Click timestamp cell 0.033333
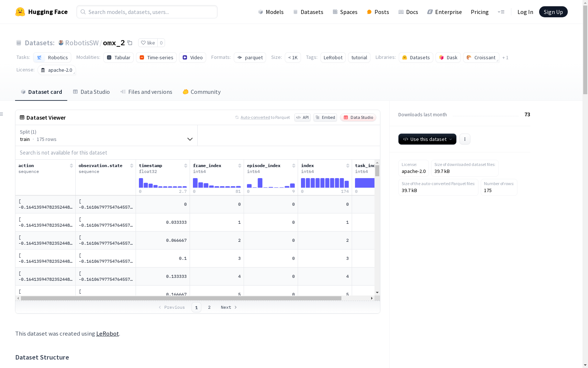 point(176,222)
